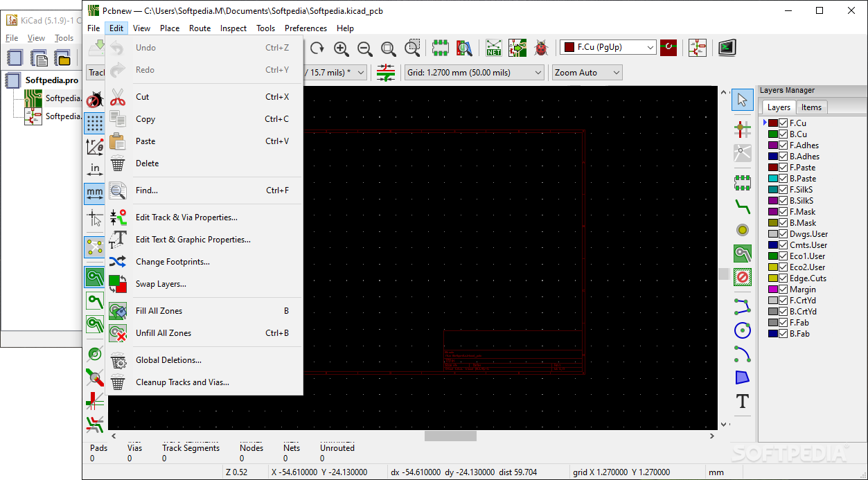Select the route tracks tool
Screen dimensions: 868x480
tap(743, 206)
